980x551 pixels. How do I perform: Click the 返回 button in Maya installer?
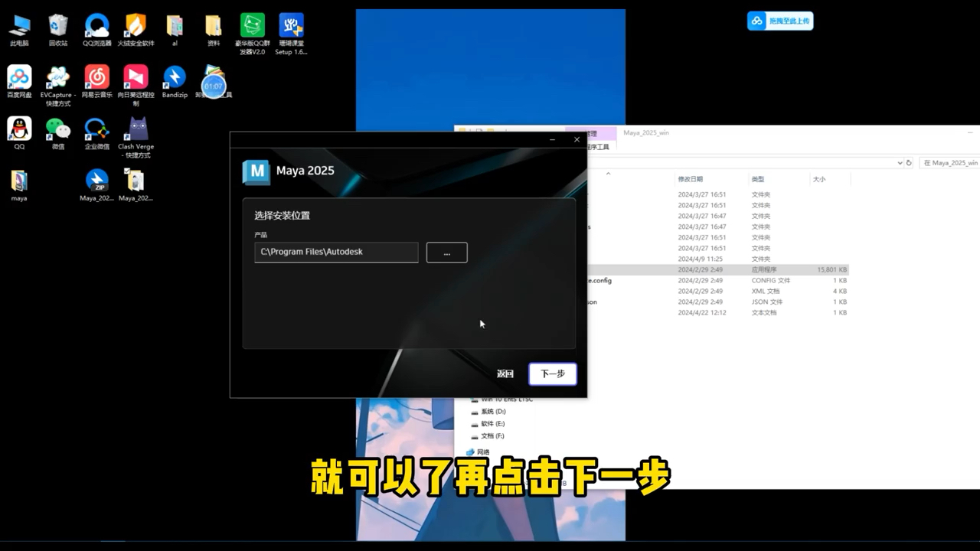click(x=505, y=374)
